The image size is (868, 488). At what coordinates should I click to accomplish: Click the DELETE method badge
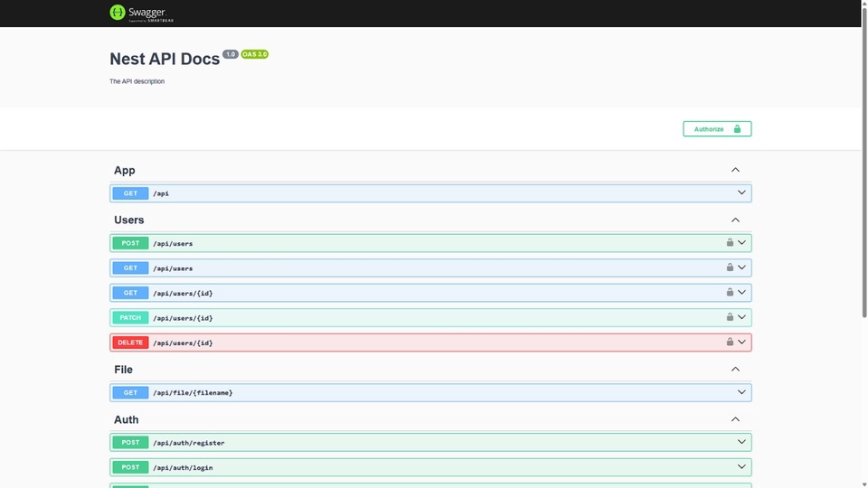click(130, 343)
